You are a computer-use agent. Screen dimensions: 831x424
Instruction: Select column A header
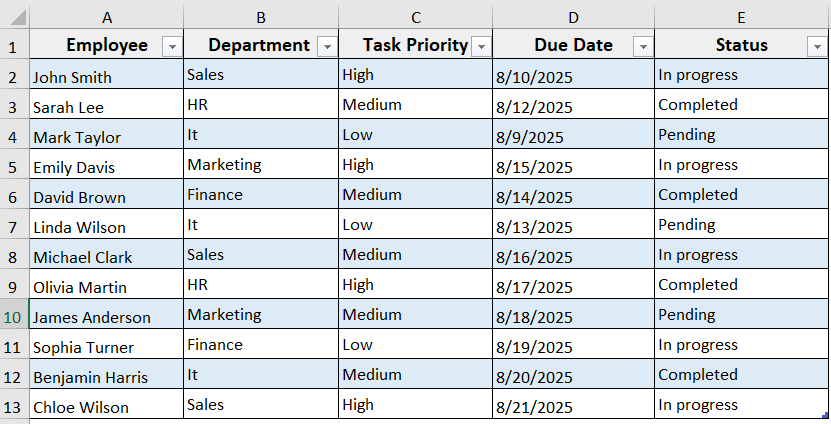click(x=106, y=17)
